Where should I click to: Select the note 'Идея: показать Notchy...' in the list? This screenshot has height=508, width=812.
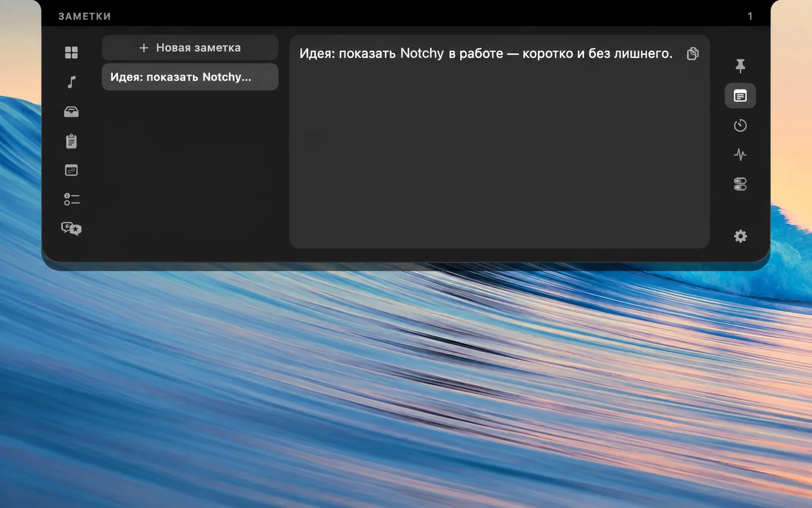click(x=190, y=77)
